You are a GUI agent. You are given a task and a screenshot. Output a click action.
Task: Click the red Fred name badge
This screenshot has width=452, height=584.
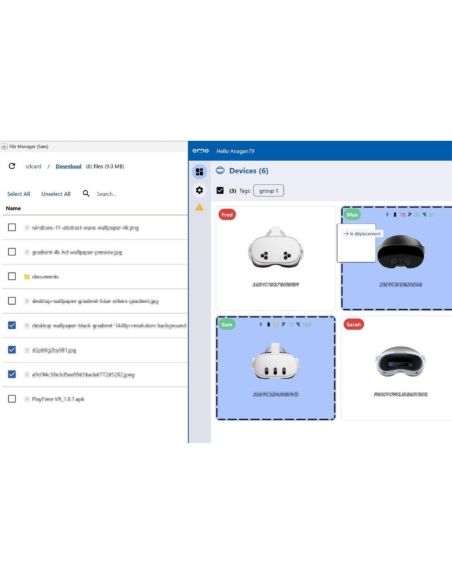click(227, 215)
